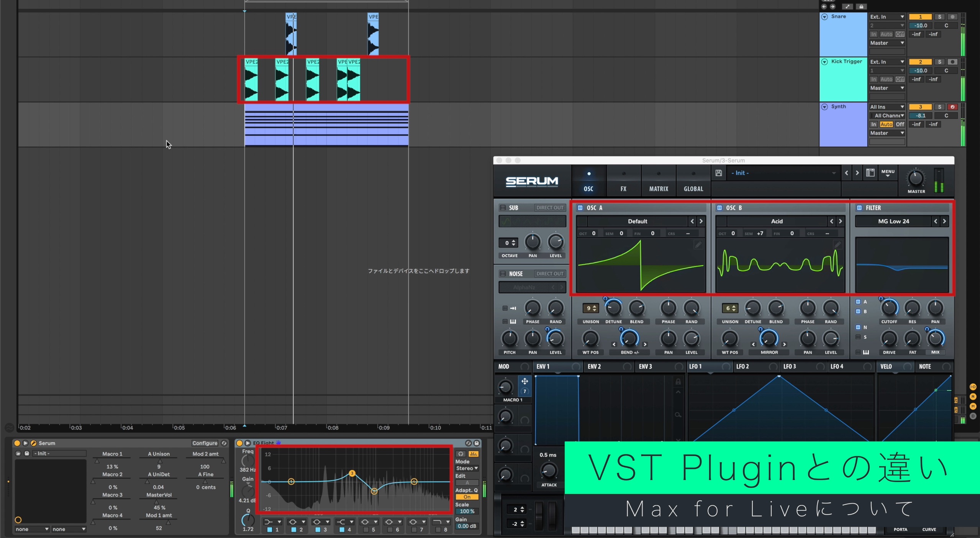
Task: Toggle EQ Eight band 5 activator
Action: [x=366, y=530]
